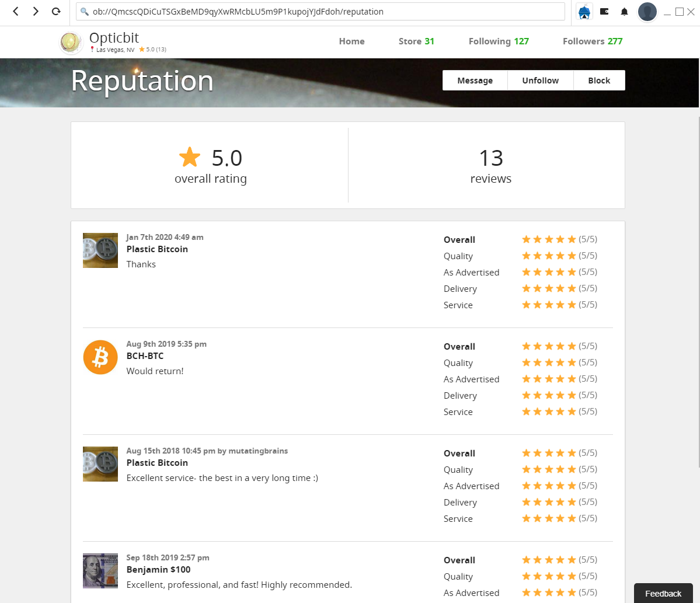Open the OpenBazaar home tent icon

coord(584,12)
